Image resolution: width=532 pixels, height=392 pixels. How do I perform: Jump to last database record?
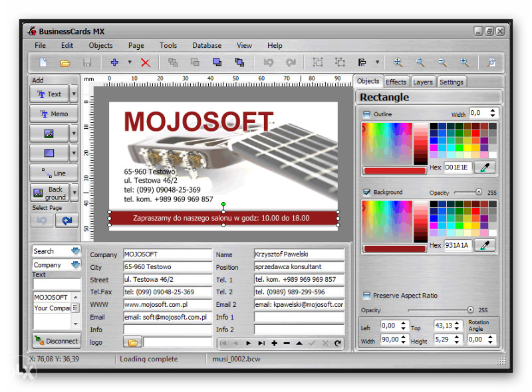(261, 343)
